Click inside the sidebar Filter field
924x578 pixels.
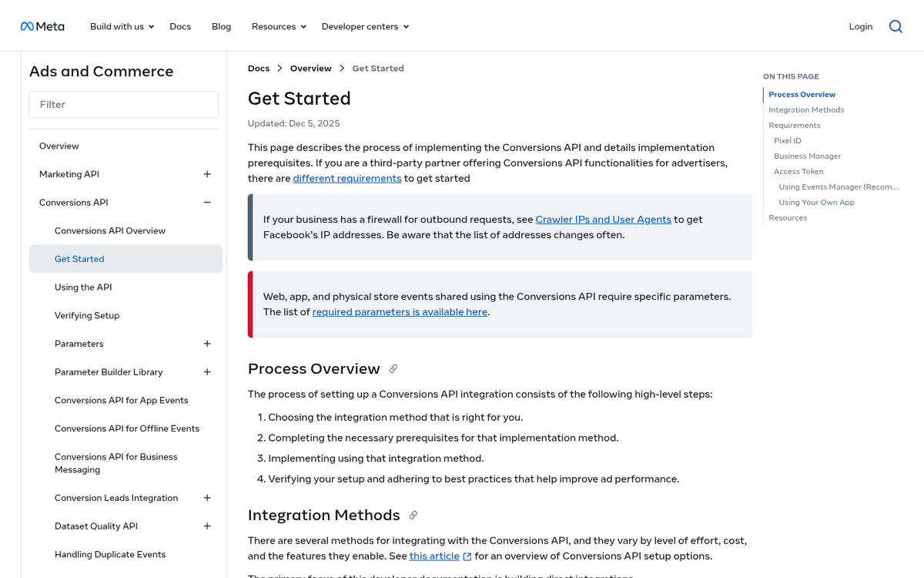[123, 104]
